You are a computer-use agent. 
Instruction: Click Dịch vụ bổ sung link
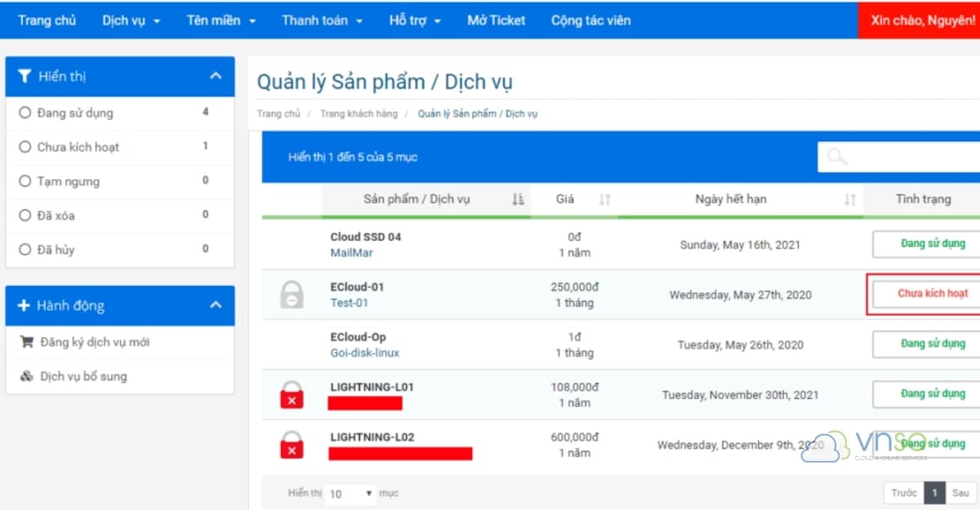(x=83, y=377)
